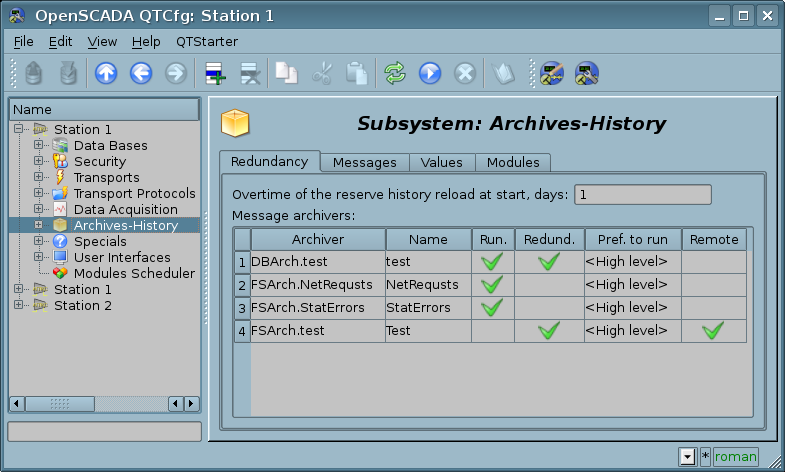Toggle Remote checkmark for FSArch.test row

[x=713, y=331]
